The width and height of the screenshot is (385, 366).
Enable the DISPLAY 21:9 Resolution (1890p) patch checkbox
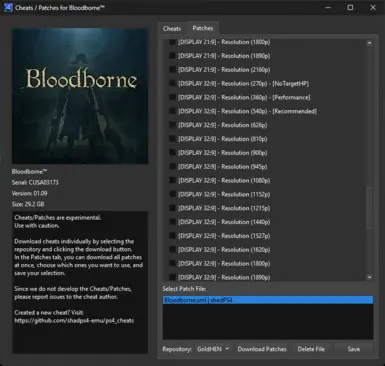(172, 56)
